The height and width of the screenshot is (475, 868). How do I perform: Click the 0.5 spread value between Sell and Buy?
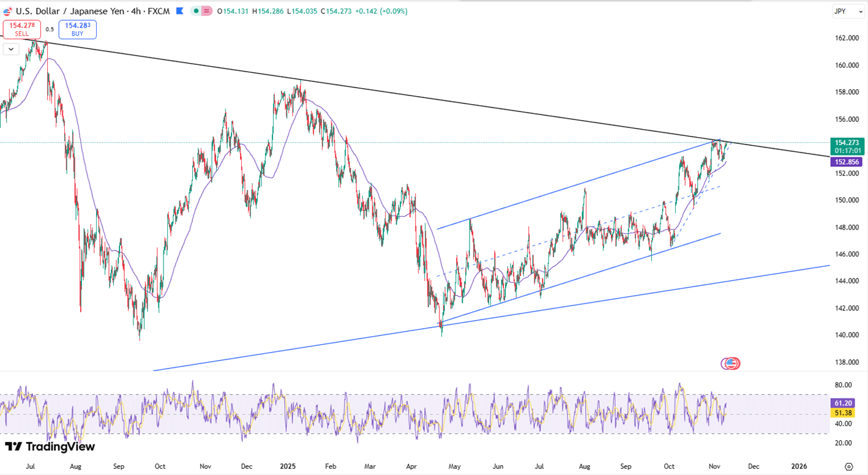50,29
